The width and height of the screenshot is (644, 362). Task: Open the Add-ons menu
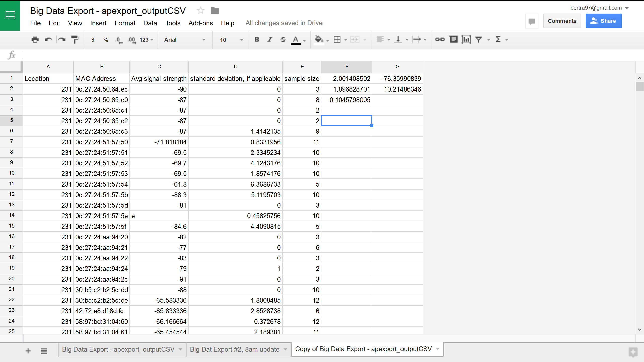[200, 23]
